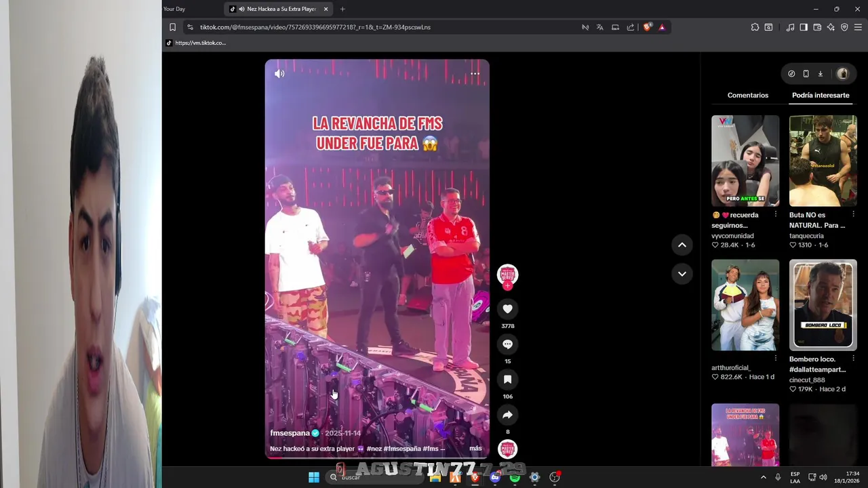Share the video using arrow icon
The height and width of the screenshot is (488, 868).
(x=507, y=415)
